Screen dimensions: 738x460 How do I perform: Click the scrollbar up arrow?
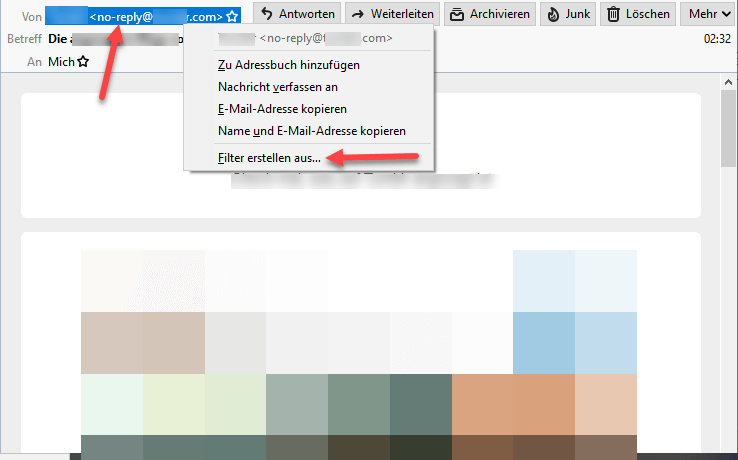click(728, 82)
